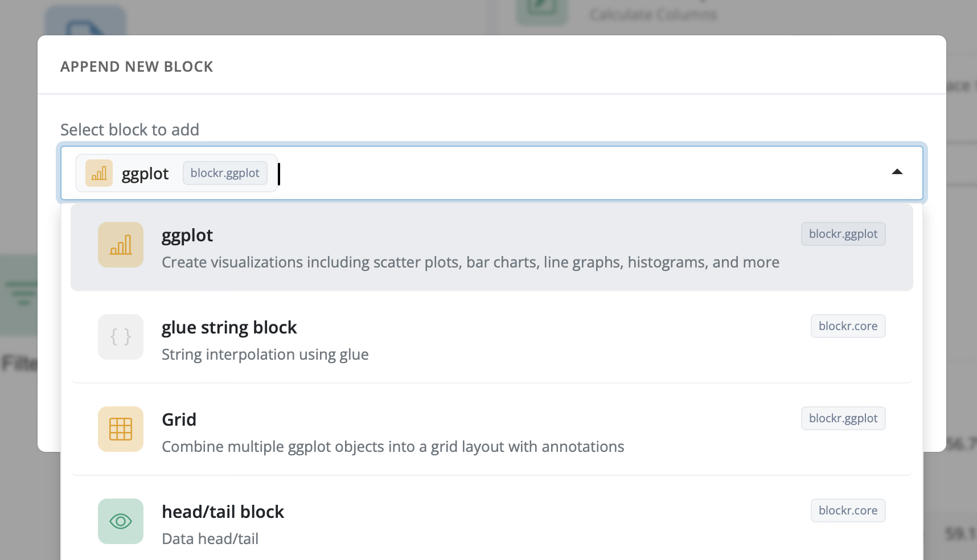Click the blockr.ggplot tag on ggplot row

coord(843,234)
